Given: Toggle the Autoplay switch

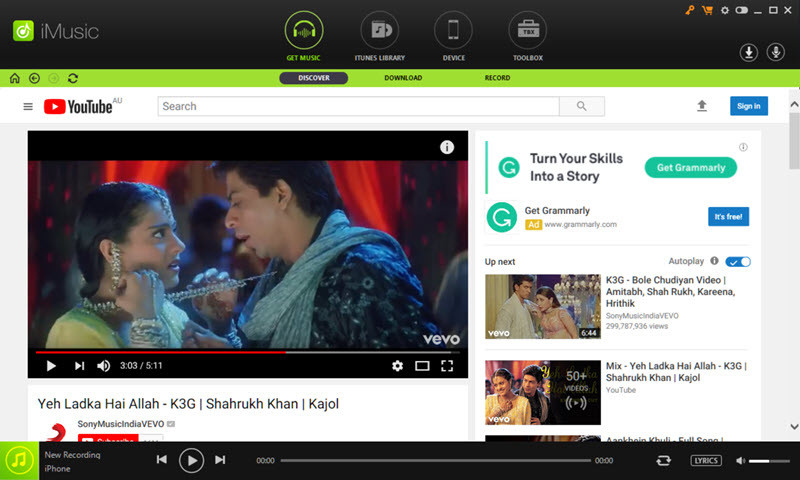Looking at the screenshot, I should pyautogui.click(x=738, y=262).
